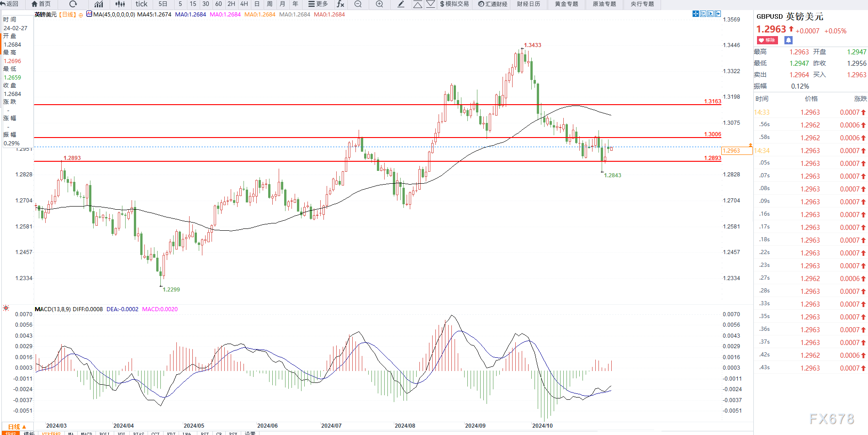Zoom out the chart with minus magnifier

(358, 4)
